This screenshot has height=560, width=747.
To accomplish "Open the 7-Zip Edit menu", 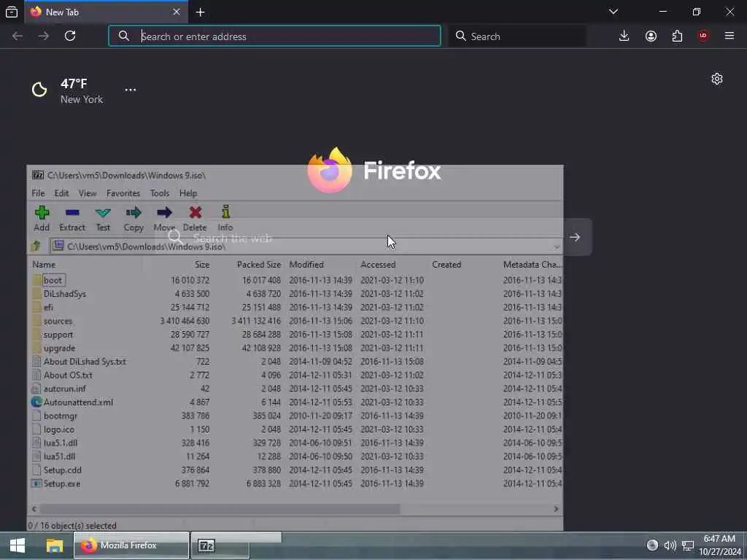I will click(x=61, y=193).
